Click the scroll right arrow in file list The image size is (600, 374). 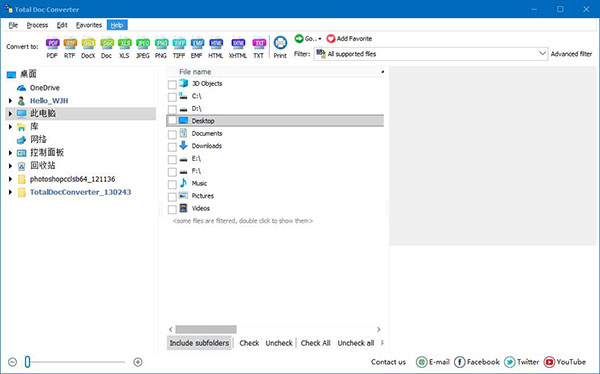pos(378,329)
